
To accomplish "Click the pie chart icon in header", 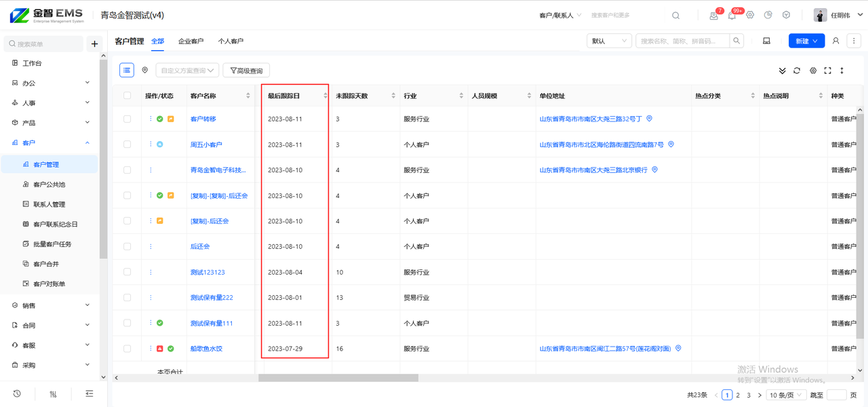I will [768, 15].
